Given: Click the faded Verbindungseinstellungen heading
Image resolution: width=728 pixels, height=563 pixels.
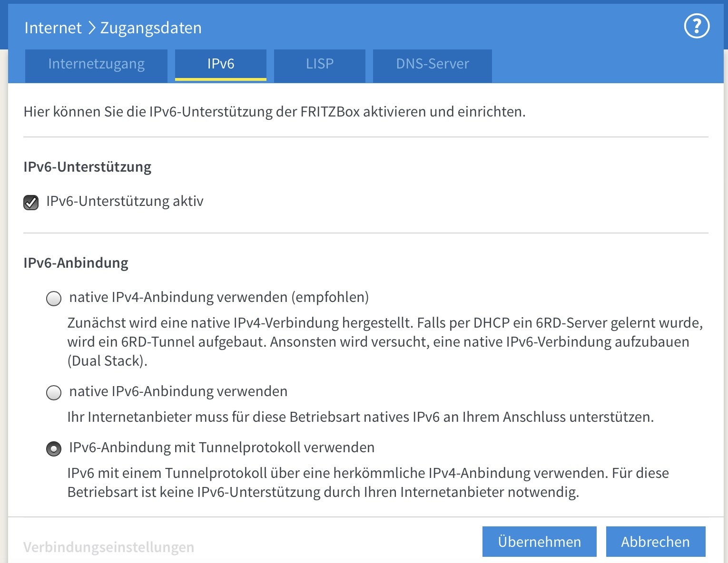Looking at the screenshot, I should pyautogui.click(x=108, y=547).
